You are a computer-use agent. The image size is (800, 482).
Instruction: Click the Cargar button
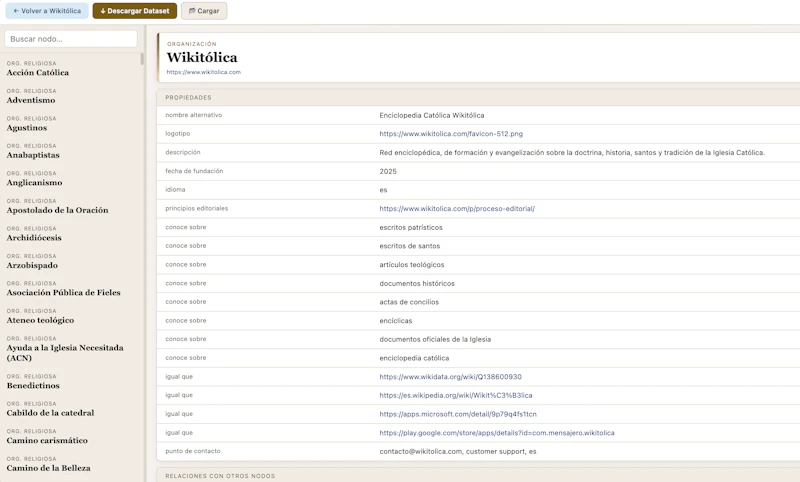point(204,11)
